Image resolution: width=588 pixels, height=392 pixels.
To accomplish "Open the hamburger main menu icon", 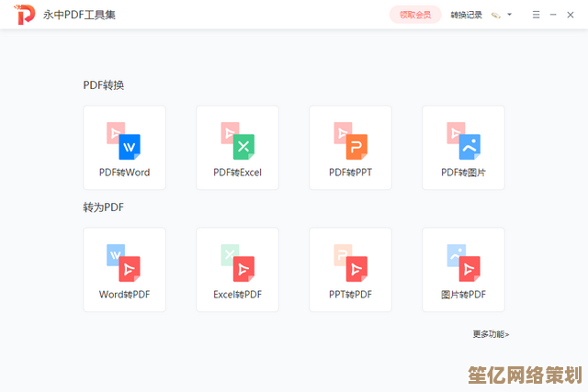I will pos(536,15).
